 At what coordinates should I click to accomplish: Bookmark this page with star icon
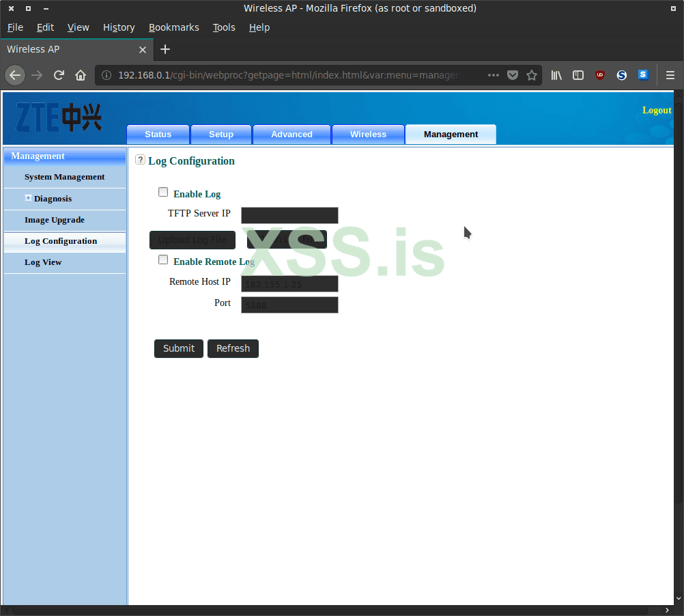pyautogui.click(x=532, y=75)
